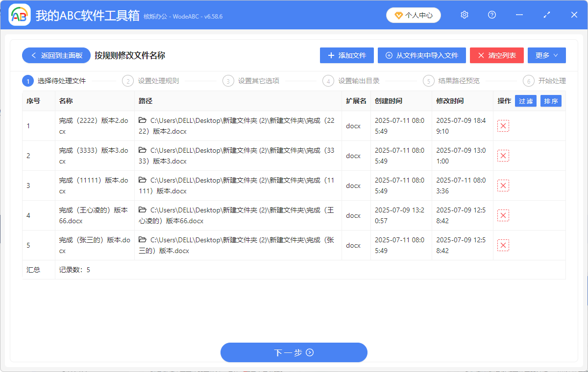The image size is (588, 372).
Task: Remove 完成（张三的）版本 with the X icon
Action: (503, 245)
